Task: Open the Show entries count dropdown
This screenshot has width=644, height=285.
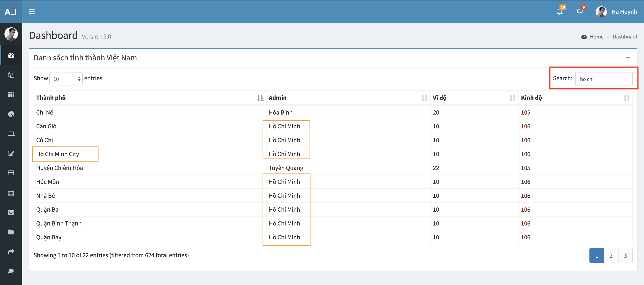Action: [66, 79]
